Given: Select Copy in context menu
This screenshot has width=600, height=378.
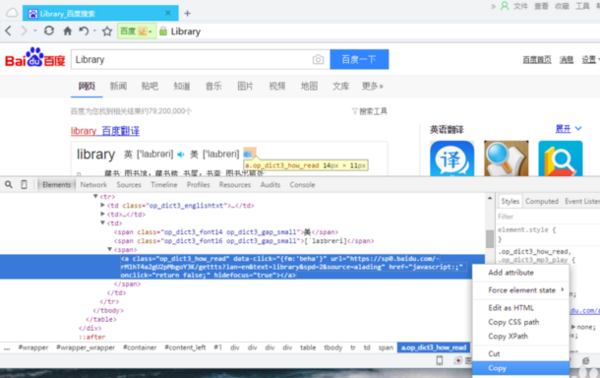Looking at the screenshot, I should 521,368.
